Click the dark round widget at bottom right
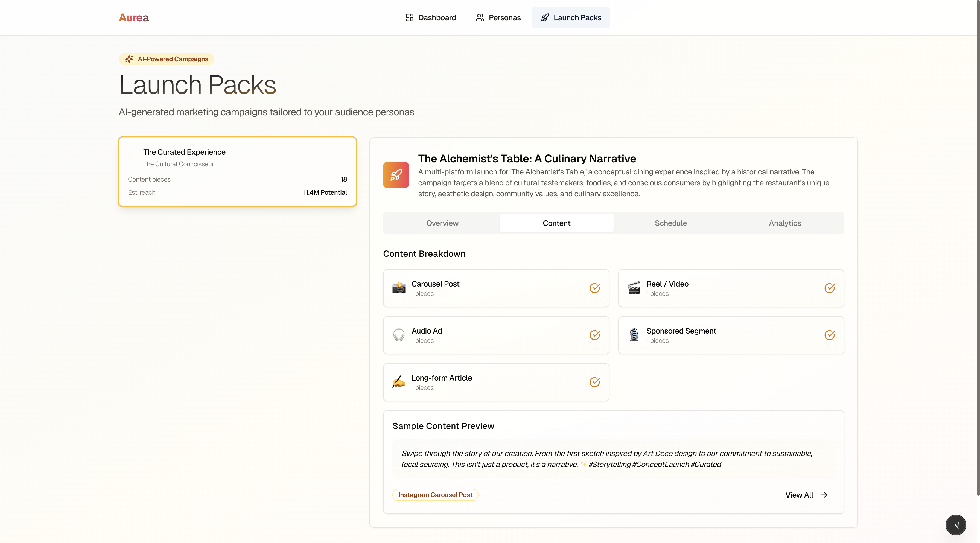Screen dimensions: 980x543 point(955,525)
